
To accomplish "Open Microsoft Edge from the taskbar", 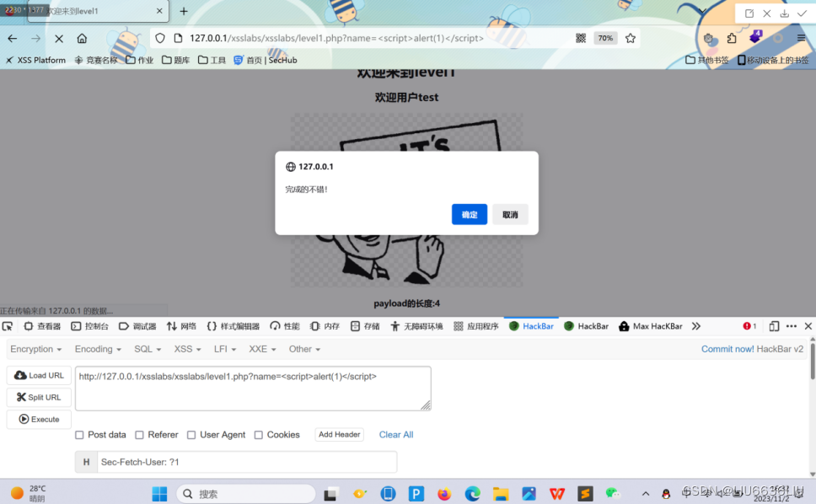I will pyautogui.click(x=473, y=494).
